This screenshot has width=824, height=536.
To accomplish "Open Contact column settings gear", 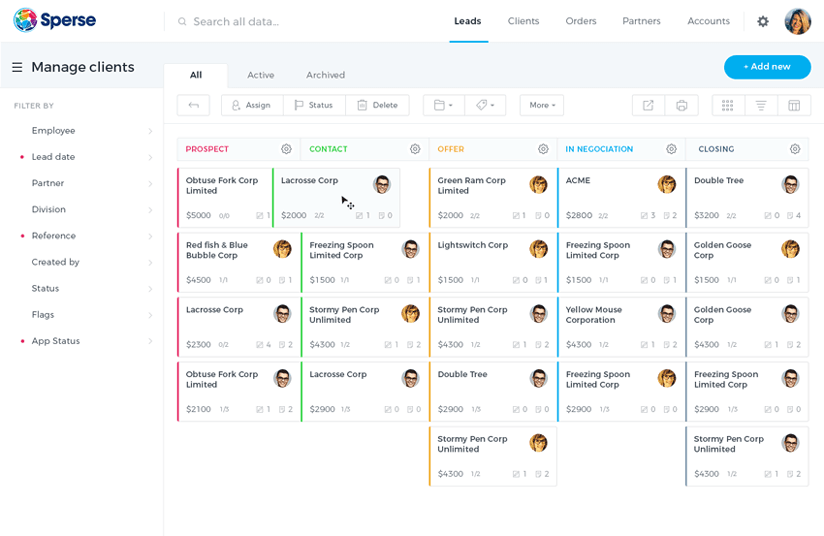I will tap(415, 149).
